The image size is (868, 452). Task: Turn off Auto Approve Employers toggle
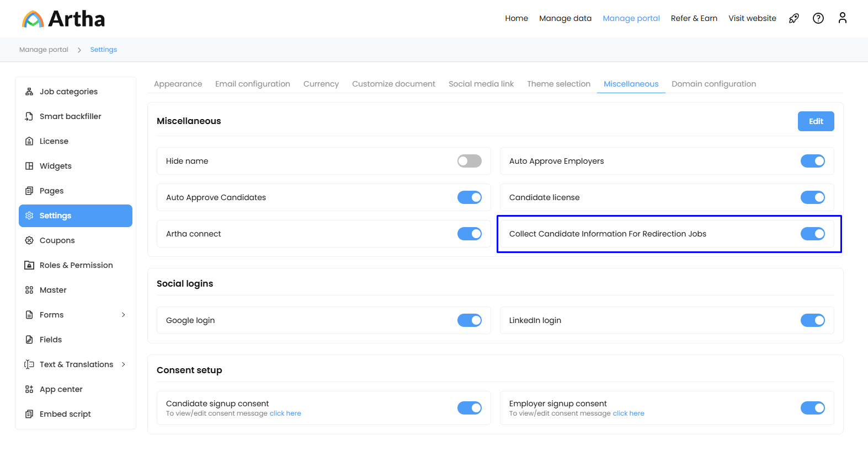click(x=812, y=161)
